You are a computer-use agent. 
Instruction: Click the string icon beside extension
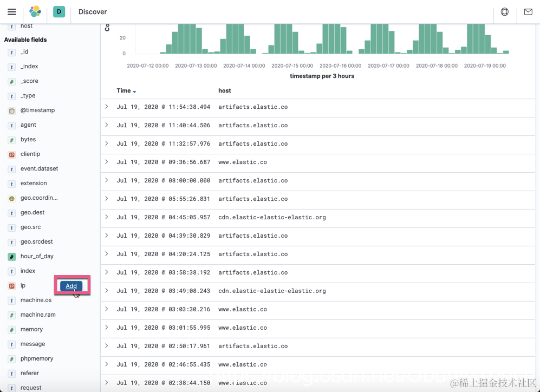pos(12,184)
